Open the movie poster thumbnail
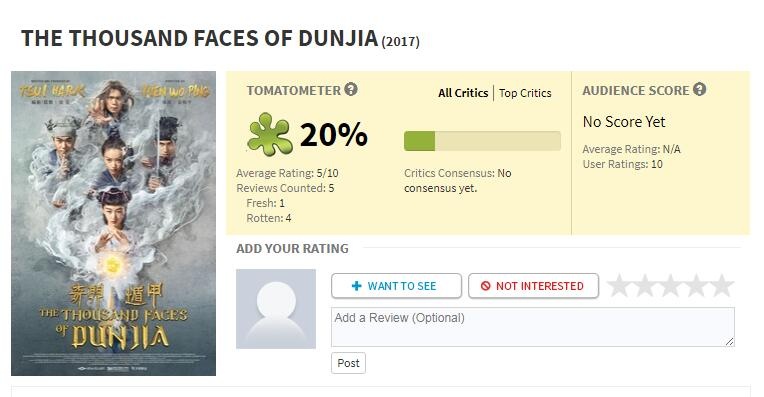 (x=114, y=224)
